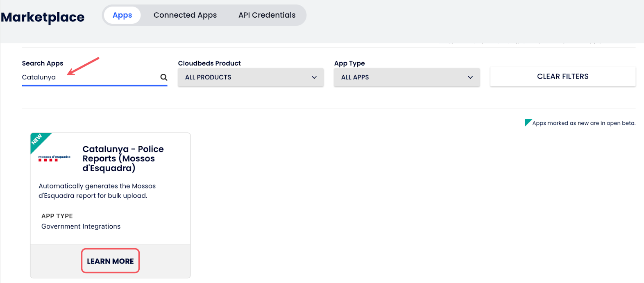The width and height of the screenshot is (644, 283).
Task: Click the 'Apps marked as new' beta note
Action: pos(583,123)
